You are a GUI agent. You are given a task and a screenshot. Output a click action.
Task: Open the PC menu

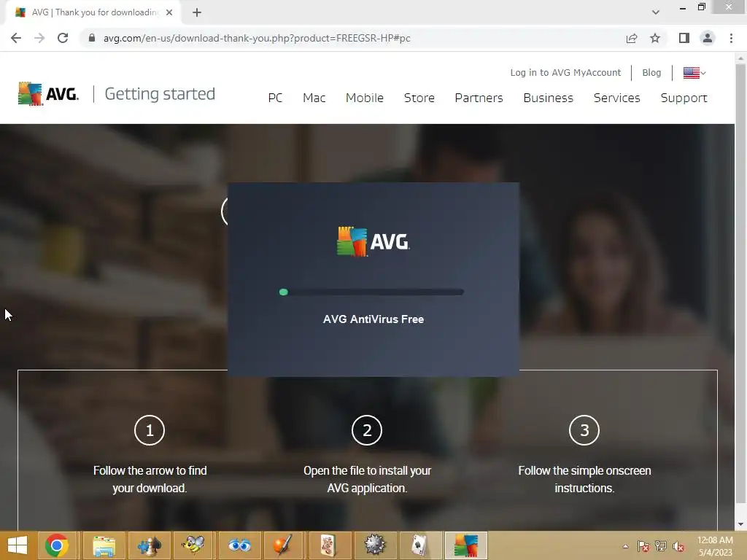(275, 98)
